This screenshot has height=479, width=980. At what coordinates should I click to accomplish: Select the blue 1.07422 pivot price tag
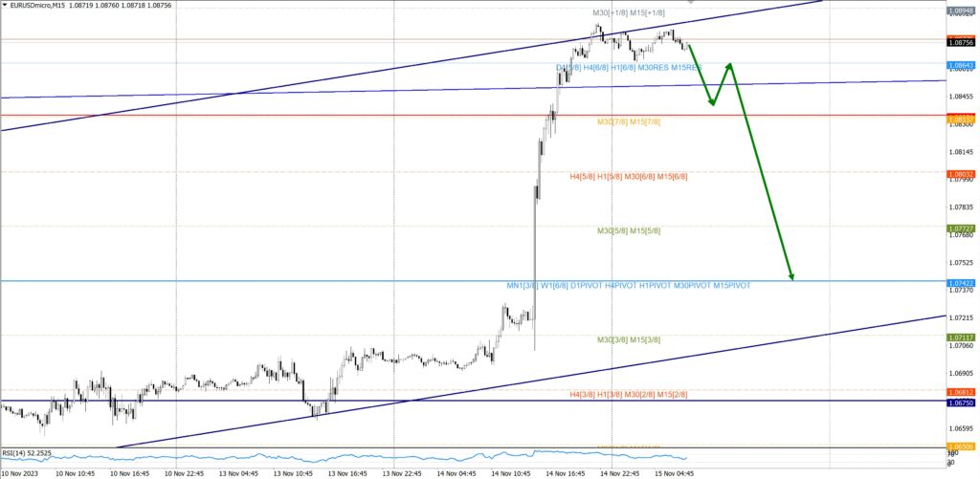coord(961,283)
